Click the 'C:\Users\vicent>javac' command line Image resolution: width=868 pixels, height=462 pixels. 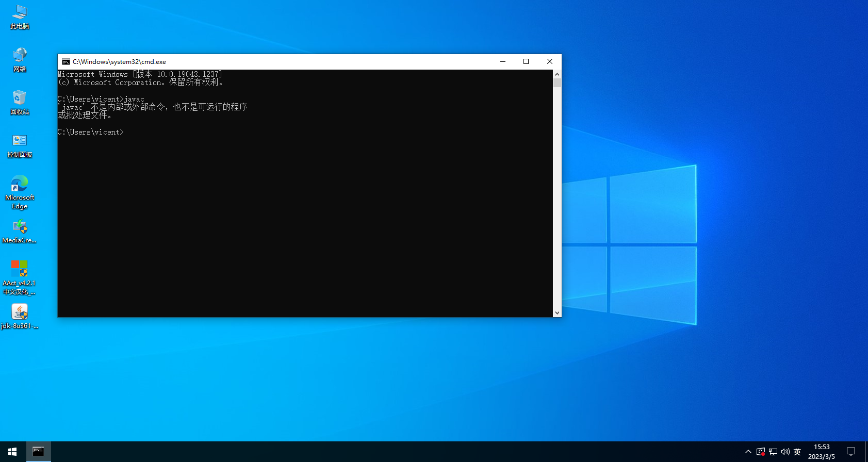(101, 99)
